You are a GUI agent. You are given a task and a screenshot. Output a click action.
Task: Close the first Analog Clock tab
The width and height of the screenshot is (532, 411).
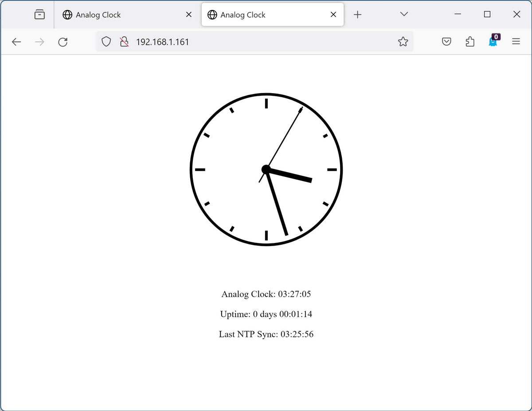pyautogui.click(x=189, y=15)
